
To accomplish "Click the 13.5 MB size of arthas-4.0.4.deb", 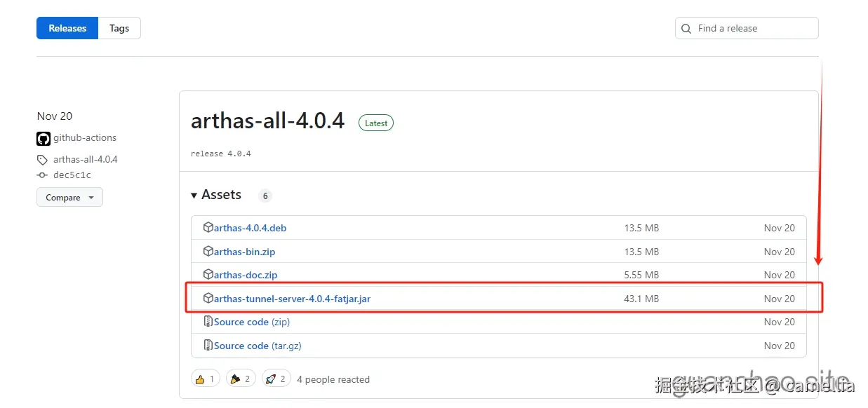I will coord(641,228).
